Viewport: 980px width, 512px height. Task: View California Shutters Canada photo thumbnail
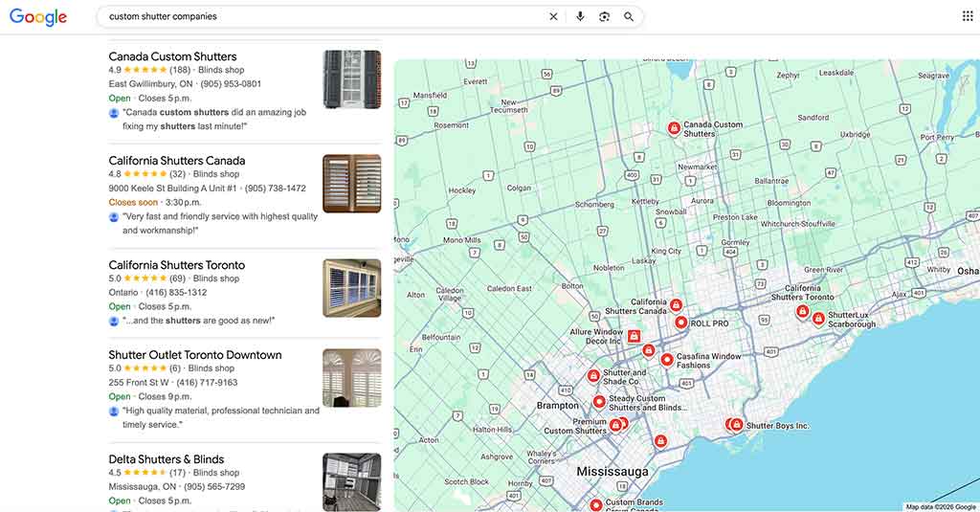[352, 184]
